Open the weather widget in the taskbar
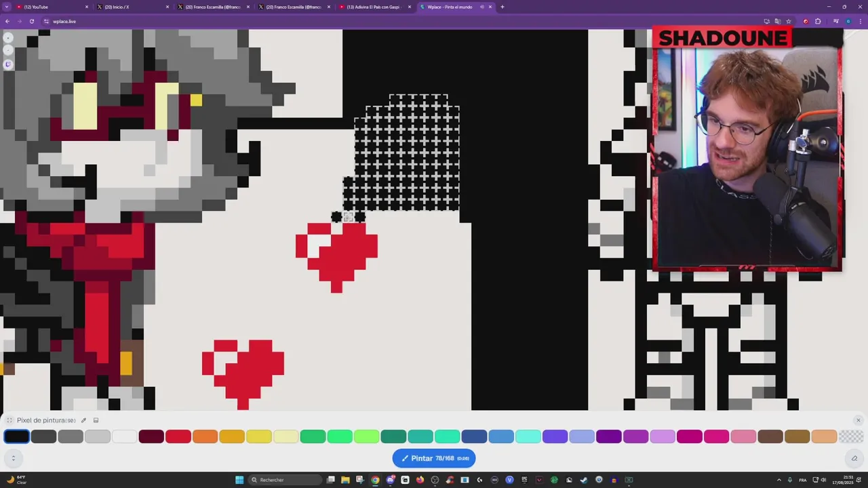 [16, 480]
